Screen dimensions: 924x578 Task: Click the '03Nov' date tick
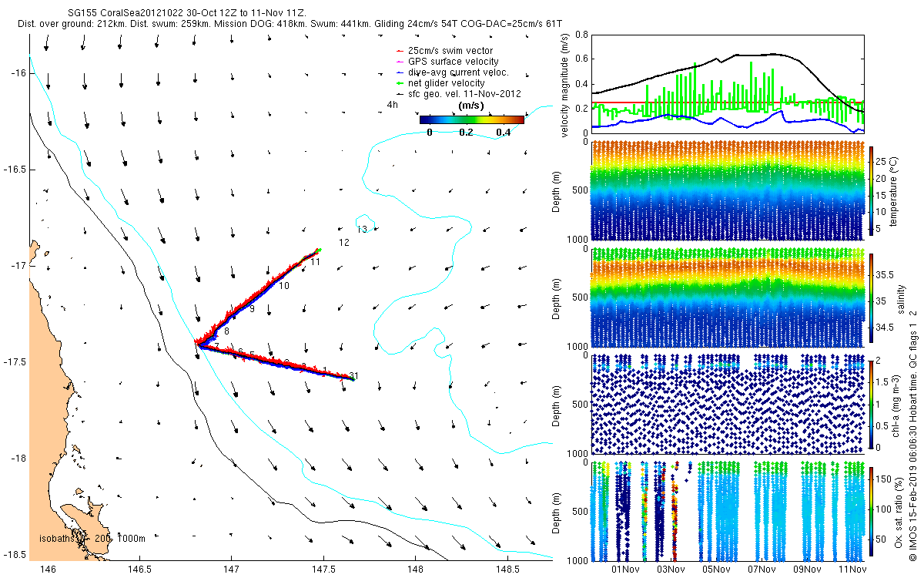tap(671, 570)
